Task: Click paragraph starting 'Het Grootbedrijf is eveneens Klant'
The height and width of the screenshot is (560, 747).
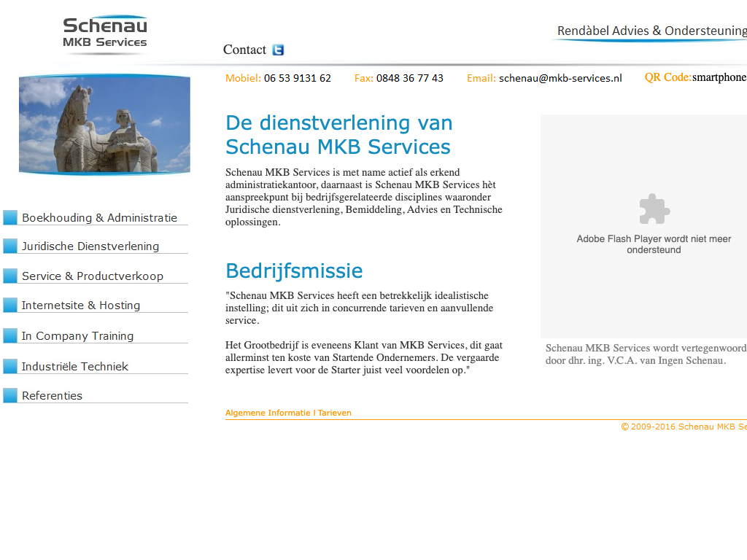Action: pos(364,357)
